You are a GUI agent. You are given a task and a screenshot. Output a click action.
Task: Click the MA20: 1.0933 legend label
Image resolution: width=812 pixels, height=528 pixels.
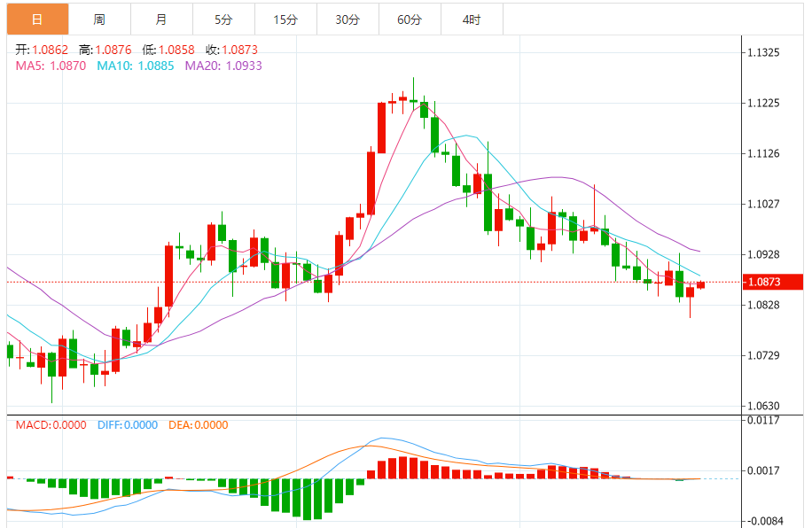223,66
